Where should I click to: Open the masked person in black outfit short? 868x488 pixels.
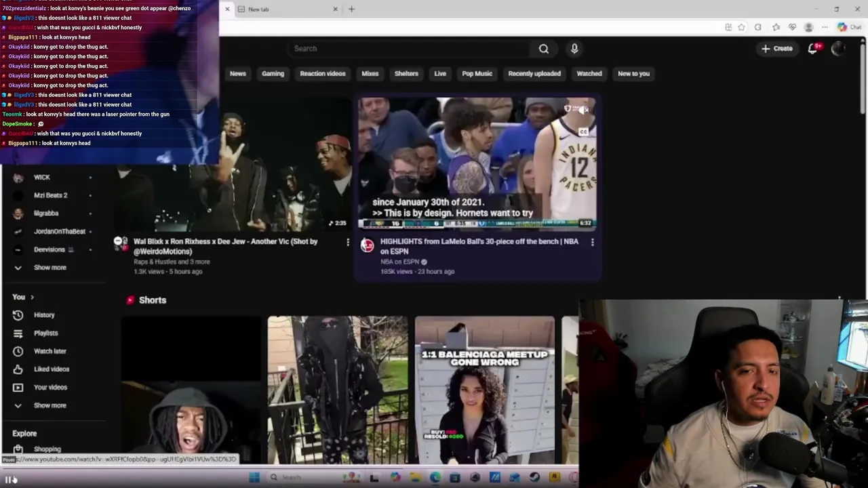point(338,390)
